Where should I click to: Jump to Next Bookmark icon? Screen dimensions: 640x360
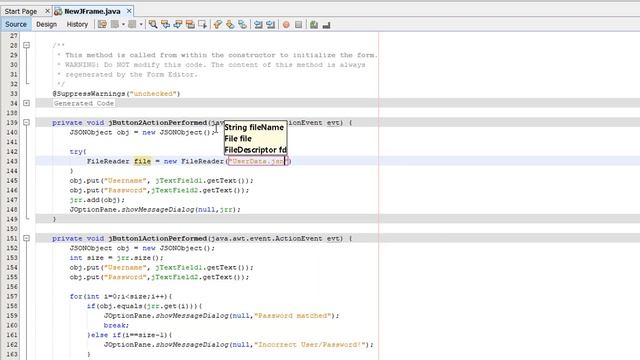(230, 24)
